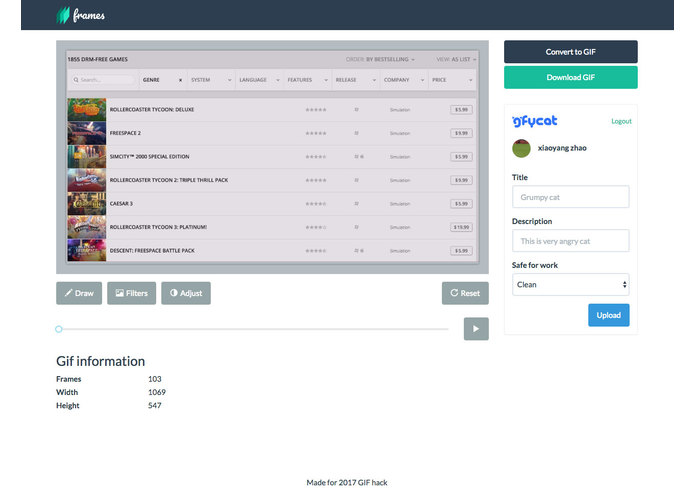Click the GIF preview image
This screenshot has height=494, width=695.
[272, 157]
